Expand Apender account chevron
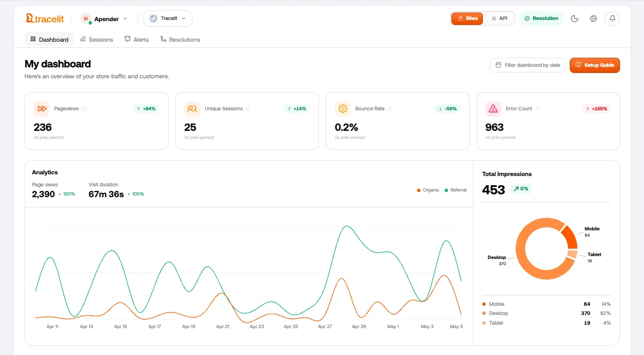 click(125, 18)
